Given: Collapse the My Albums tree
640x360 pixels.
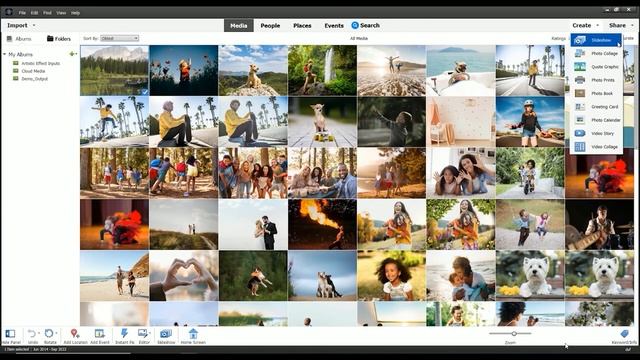Looking at the screenshot, I should (x=4, y=54).
